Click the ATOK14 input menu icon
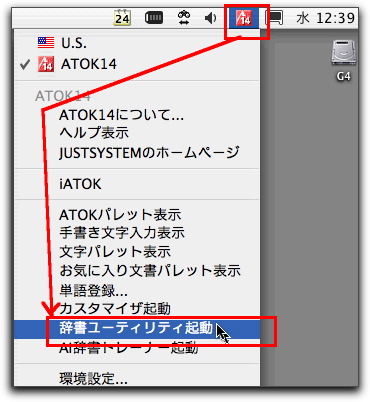This screenshot has height=402, width=370. tap(244, 18)
